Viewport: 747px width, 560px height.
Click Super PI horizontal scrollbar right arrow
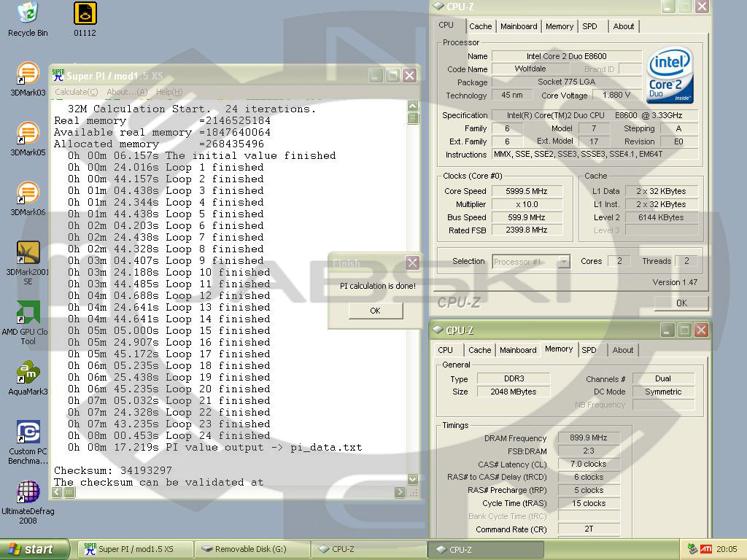click(400, 492)
